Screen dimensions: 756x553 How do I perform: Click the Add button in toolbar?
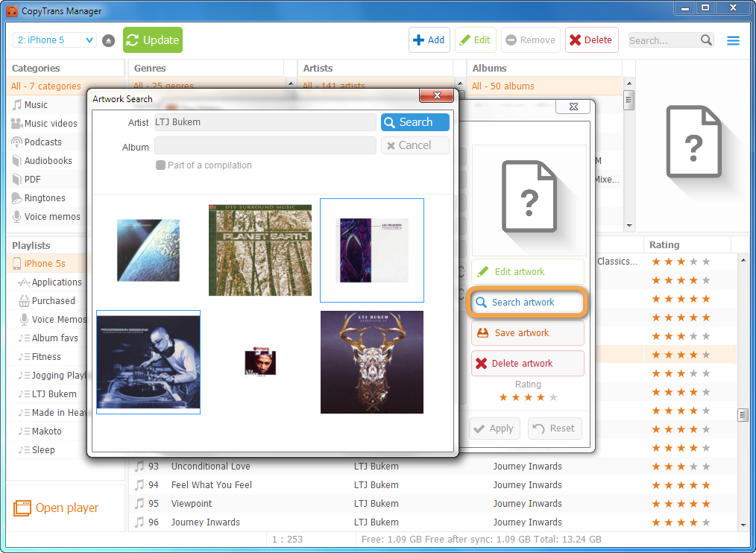pyautogui.click(x=429, y=40)
